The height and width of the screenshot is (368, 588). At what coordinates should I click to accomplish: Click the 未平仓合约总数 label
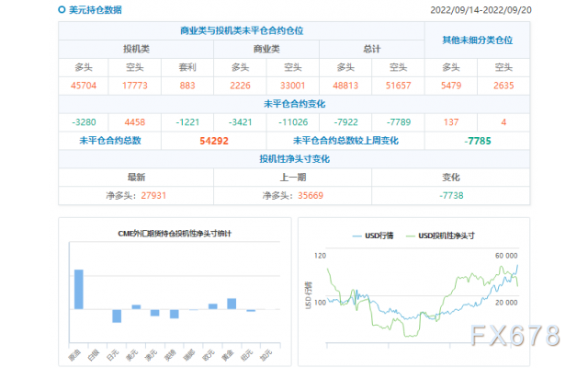click(110, 141)
